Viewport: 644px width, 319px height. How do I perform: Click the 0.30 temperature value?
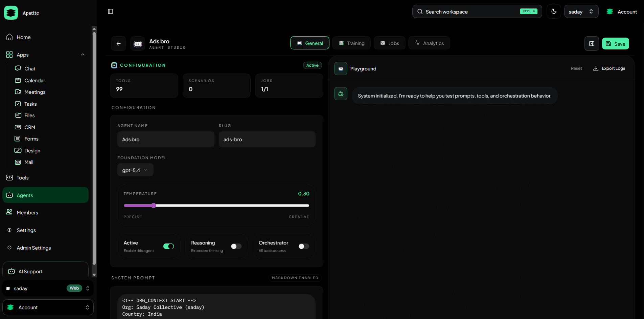point(303,194)
